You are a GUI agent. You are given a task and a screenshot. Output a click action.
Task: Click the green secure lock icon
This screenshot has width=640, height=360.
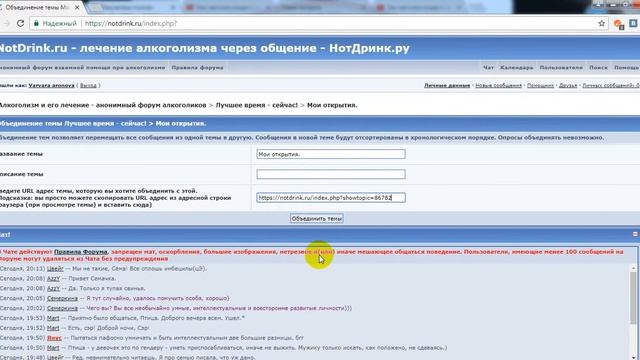[36, 24]
